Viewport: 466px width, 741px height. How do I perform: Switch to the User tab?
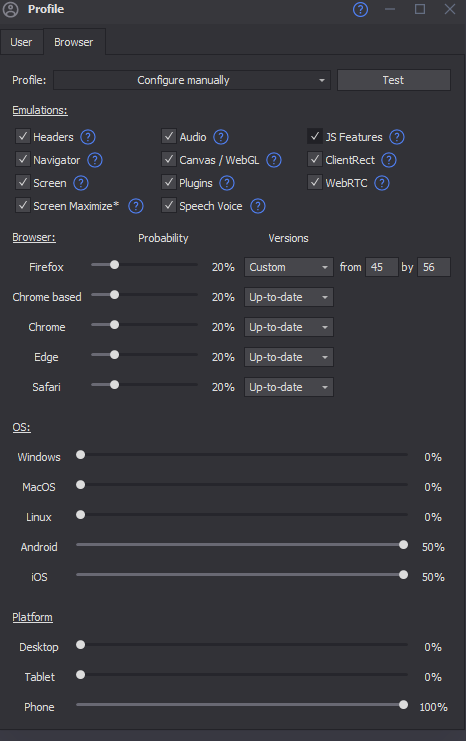(21, 42)
